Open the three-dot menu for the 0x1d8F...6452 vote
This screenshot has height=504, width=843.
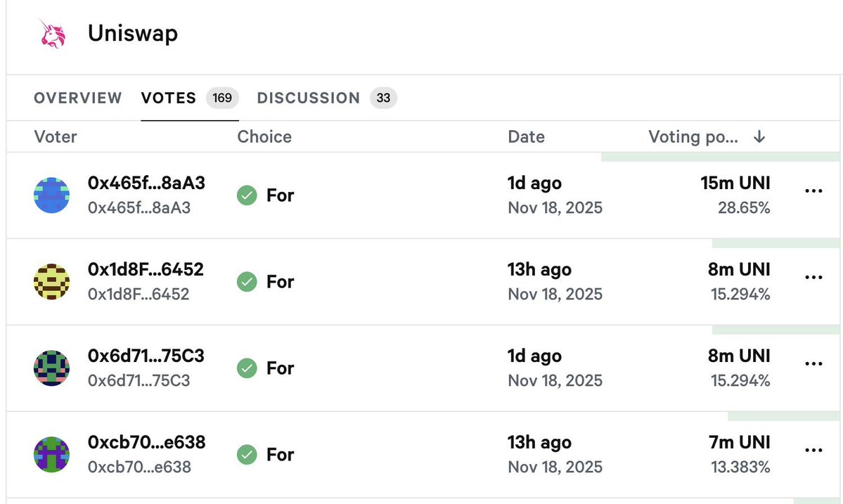click(x=813, y=278)
